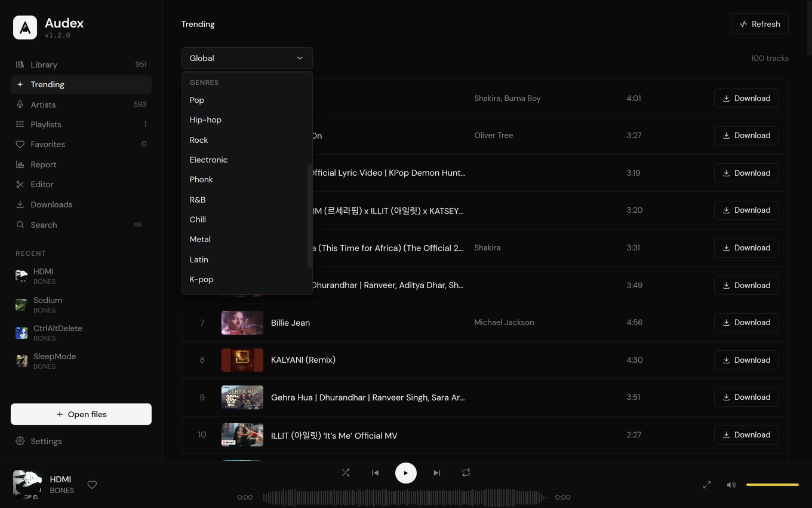This screenshot has height=508, width=812.
Task: Skip to the previous track
Action: pos(375,473)
